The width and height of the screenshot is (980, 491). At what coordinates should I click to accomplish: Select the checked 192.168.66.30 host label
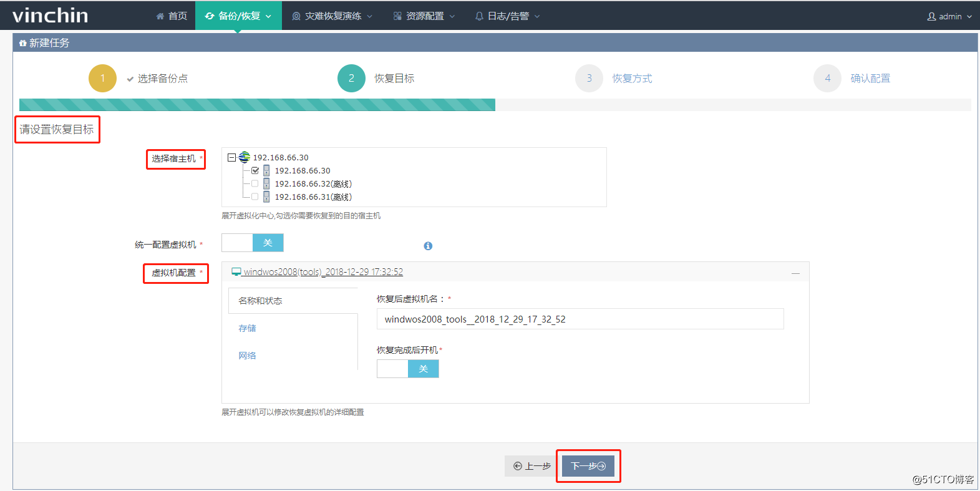[303, 171]
